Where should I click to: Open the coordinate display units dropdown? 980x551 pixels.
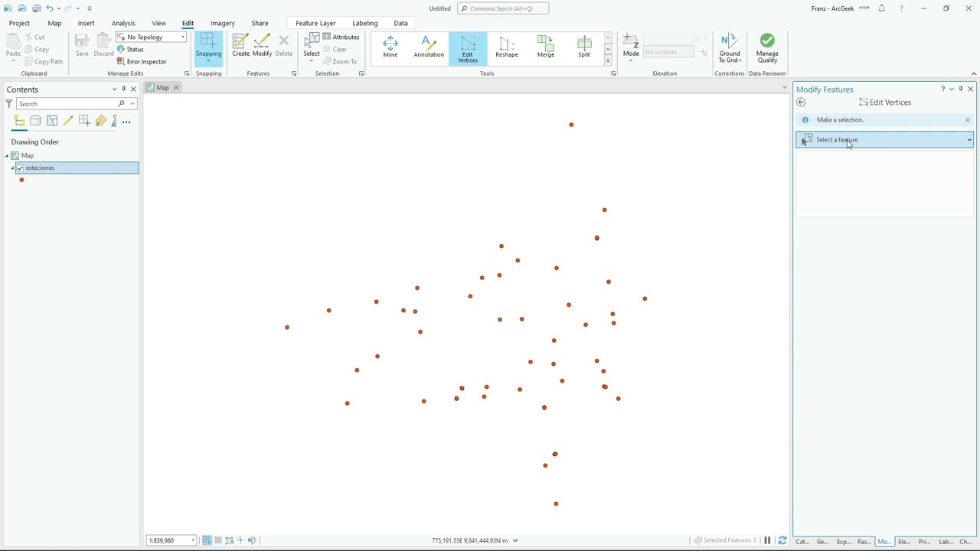pyautogui.click(x=515, y=540)
